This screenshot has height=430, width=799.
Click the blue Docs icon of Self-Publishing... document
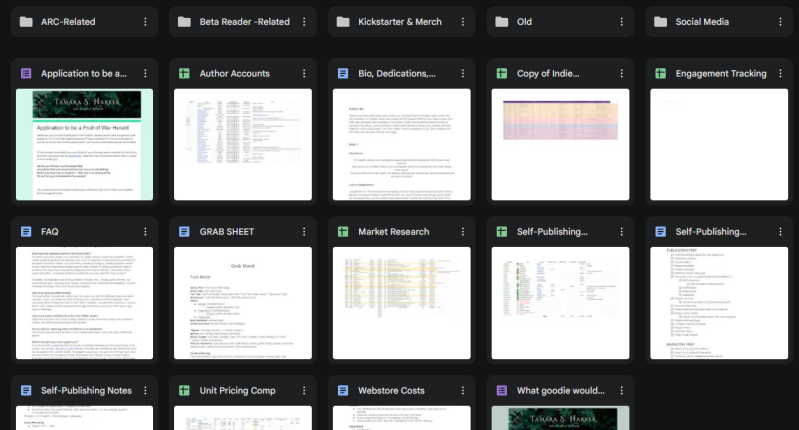tap(660, 232)
